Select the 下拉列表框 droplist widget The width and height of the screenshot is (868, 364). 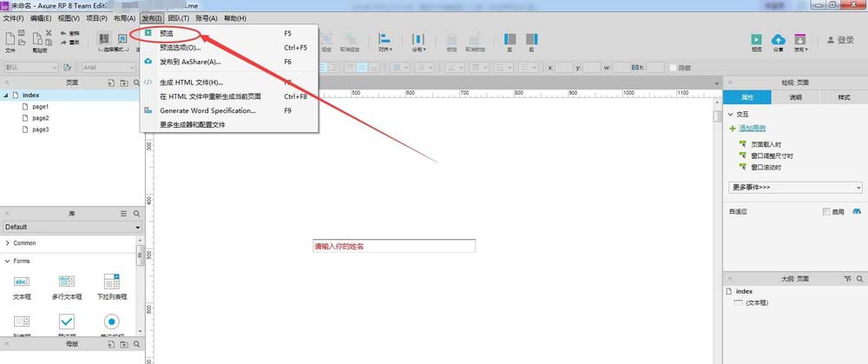(x=112, y=287)
